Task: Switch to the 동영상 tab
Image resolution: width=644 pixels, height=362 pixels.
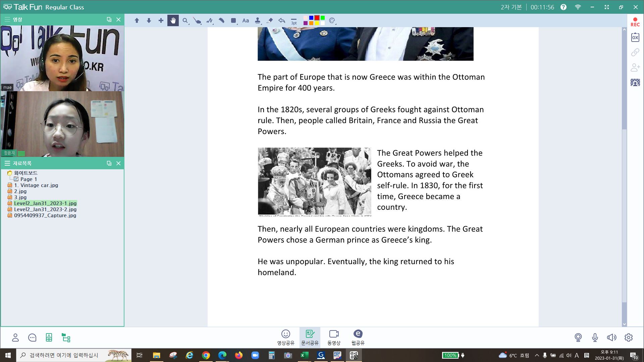Action: (x=334, y=337)
